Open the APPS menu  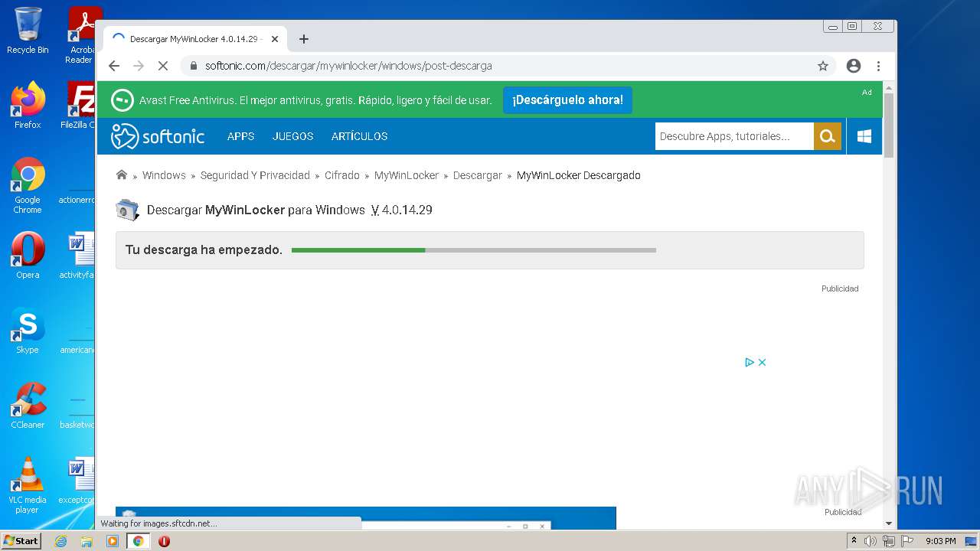240,136
